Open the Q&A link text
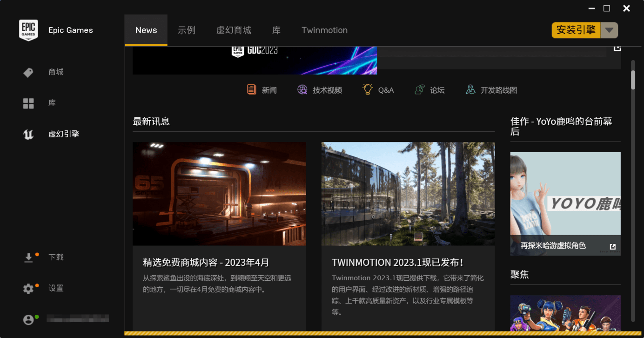The image size is (644, 338). [386, 90]
